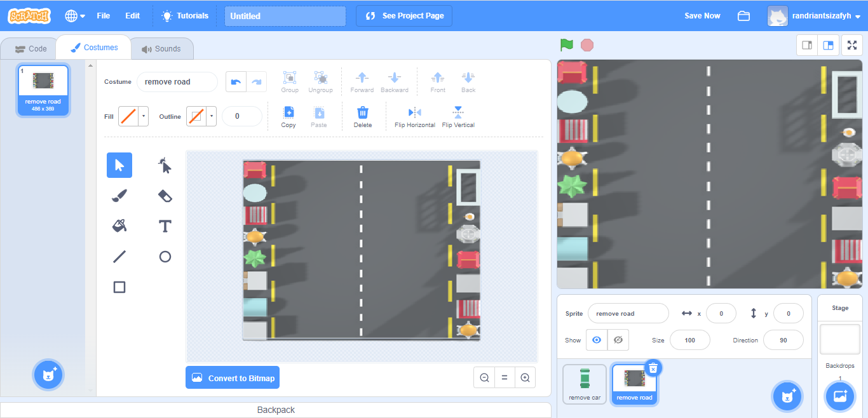Viewport: 868px width, 418px height.
Task: Open Tutorials
Action: pos(185,16)
